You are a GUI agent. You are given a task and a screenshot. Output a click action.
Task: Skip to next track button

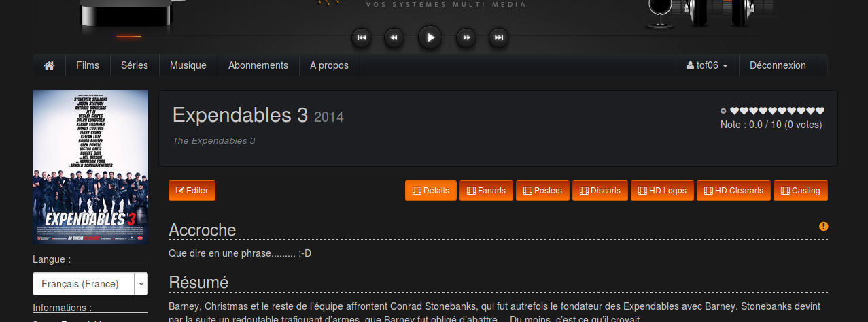(499, 37)
